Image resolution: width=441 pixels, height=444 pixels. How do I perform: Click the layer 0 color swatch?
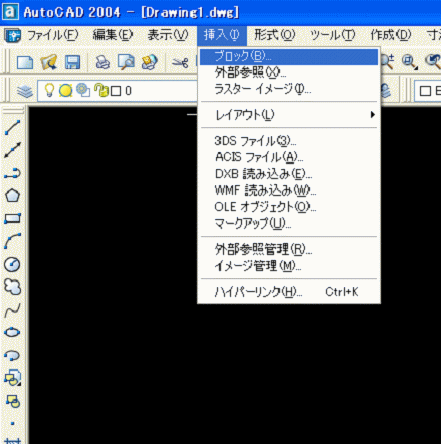[x=116, y=91]
